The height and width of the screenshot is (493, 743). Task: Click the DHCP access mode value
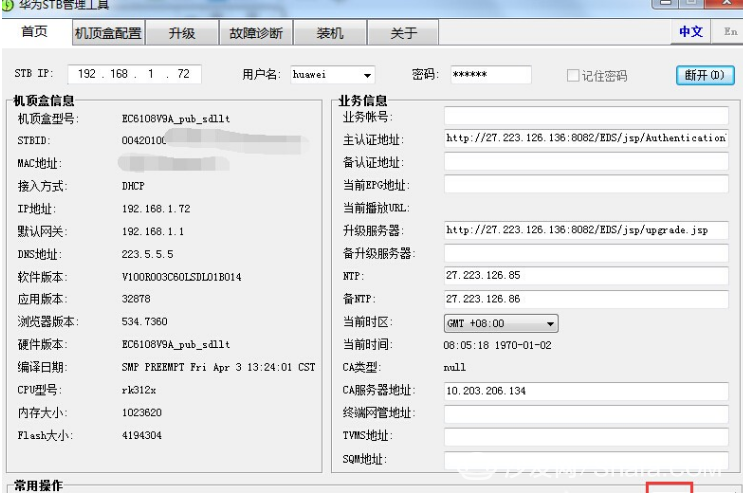coord(133,186)
